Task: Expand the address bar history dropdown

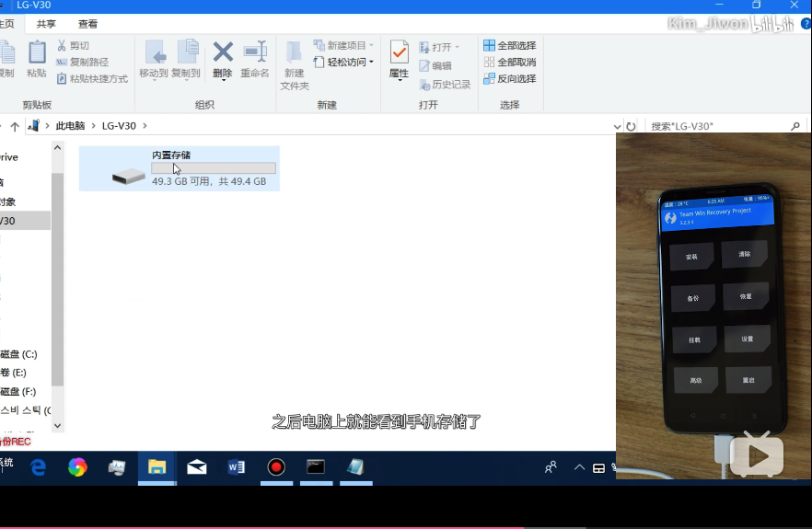Action: [617, 126]
